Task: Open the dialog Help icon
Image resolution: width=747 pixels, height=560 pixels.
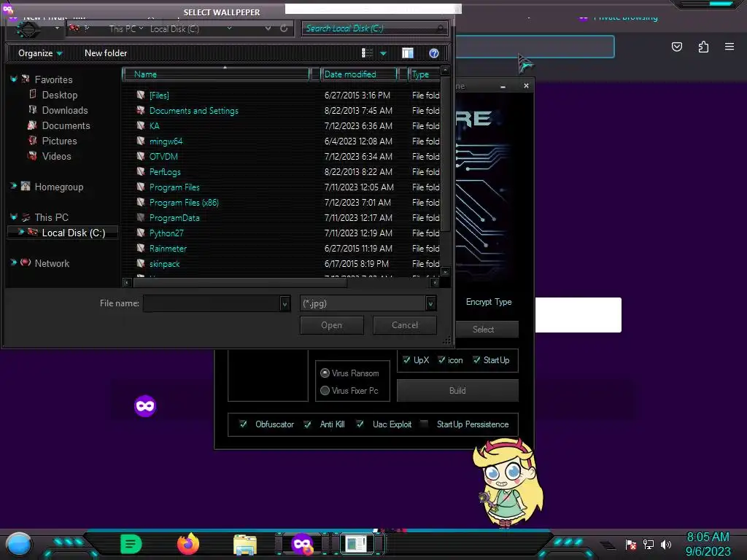Action: click(x=433, y=53)
